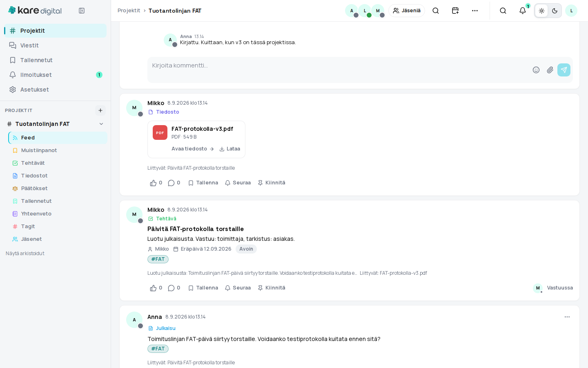Click Näytä arkistoidut link

click(x=25, y=254)
